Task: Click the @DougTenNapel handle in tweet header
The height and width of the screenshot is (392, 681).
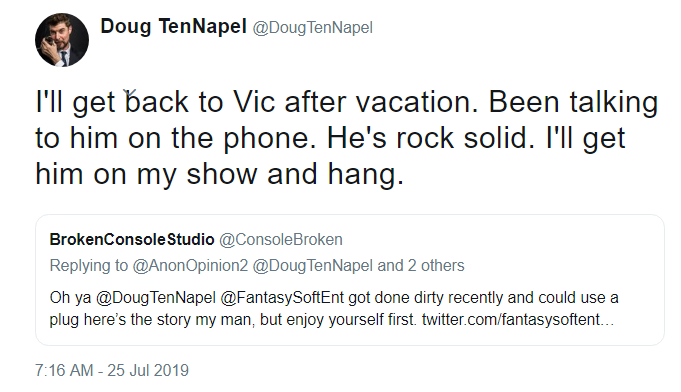Action: 312,28
